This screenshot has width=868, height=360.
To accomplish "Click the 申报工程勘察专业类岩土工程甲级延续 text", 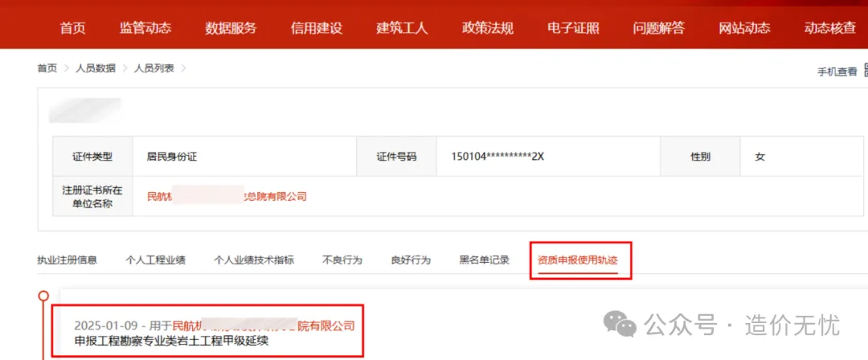I will [171, 342].
